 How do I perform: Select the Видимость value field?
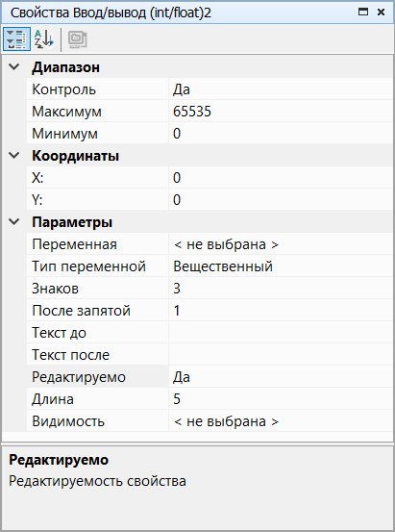[281, 421]
